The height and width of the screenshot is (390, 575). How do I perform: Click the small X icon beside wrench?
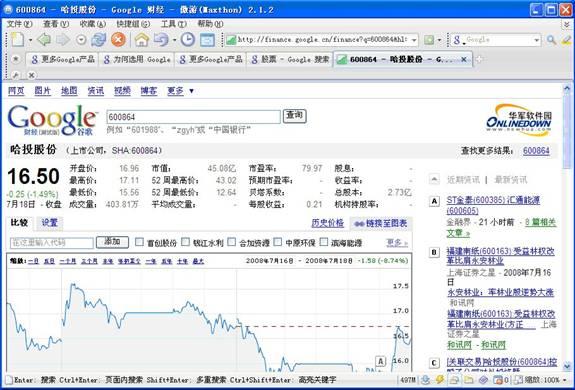32,75
